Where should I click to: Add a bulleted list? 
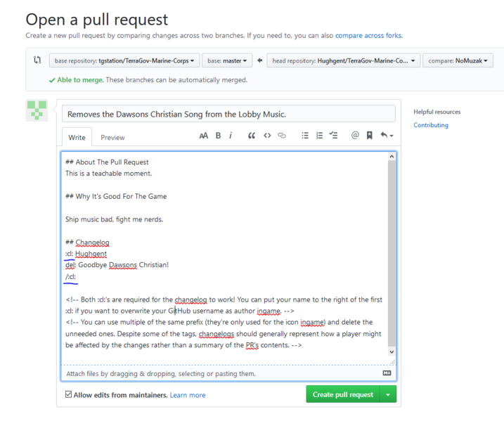click(305, 136)
